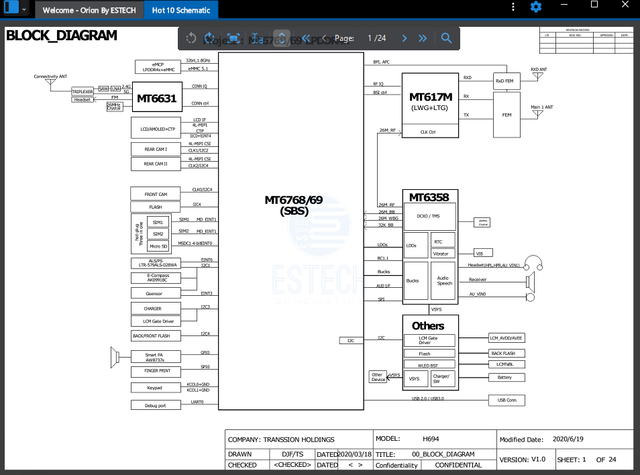Image resolution: width=640 pixels, height=475 pixels.
Task: Click the fit-to-screen icon in viewer toolbar
Action: [x=233, y=38]
